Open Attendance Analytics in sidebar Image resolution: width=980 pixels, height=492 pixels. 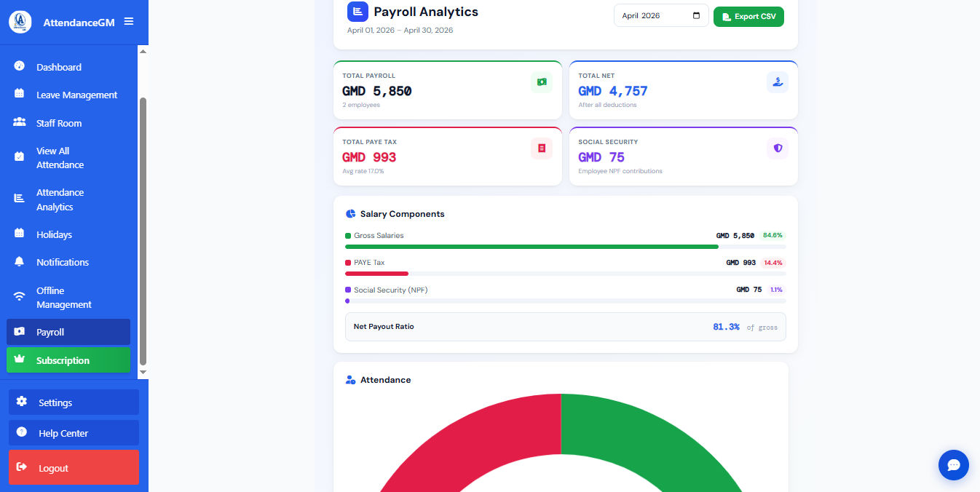(68, 199)
